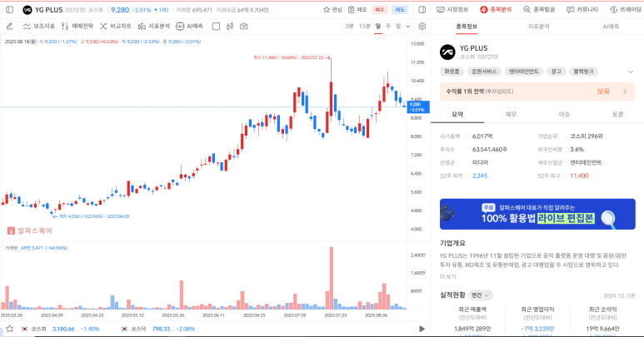Open 시장정보 market info menu
The image size is (644, 337).
click(452, 9)
